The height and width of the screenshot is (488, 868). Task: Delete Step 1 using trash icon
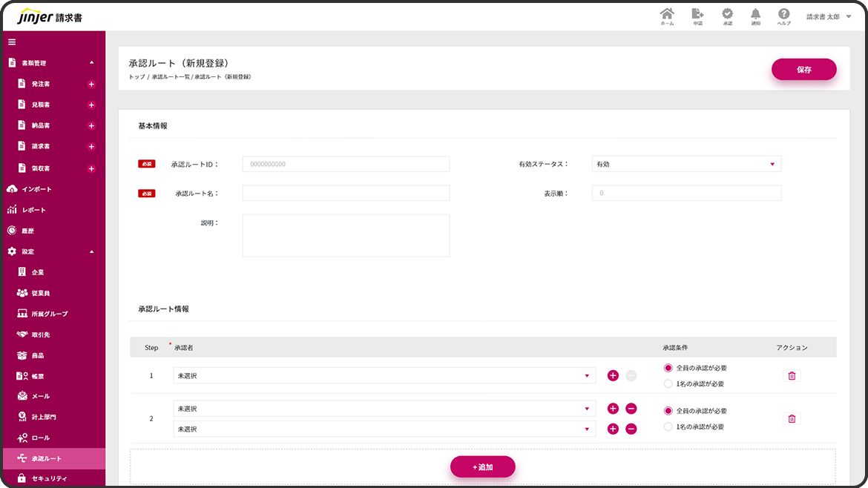(792, 376)
